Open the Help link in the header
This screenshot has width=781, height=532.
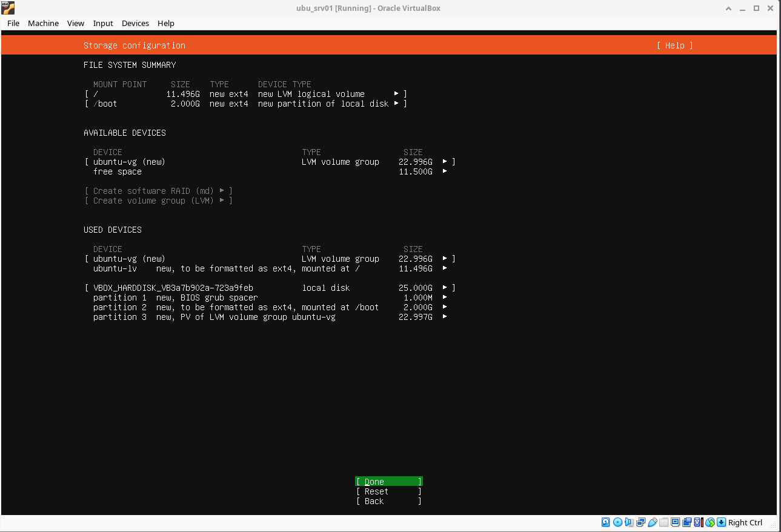(x=674, y=45)
